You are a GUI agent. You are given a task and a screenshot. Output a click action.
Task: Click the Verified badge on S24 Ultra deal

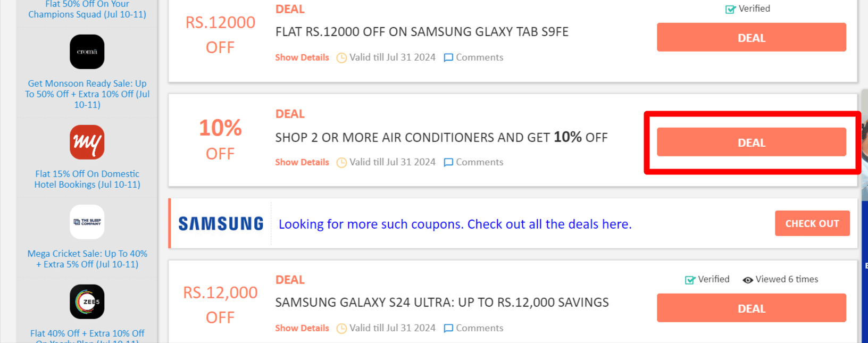pos(690,279)
